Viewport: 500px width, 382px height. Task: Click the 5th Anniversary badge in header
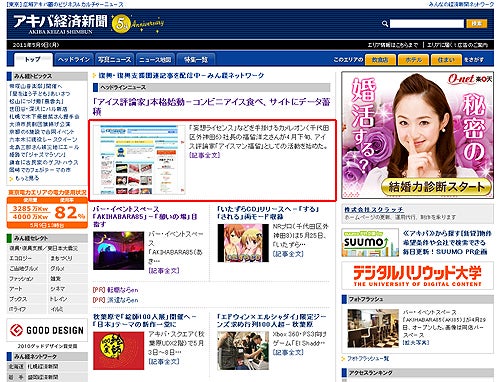click(x=137, y=24)
